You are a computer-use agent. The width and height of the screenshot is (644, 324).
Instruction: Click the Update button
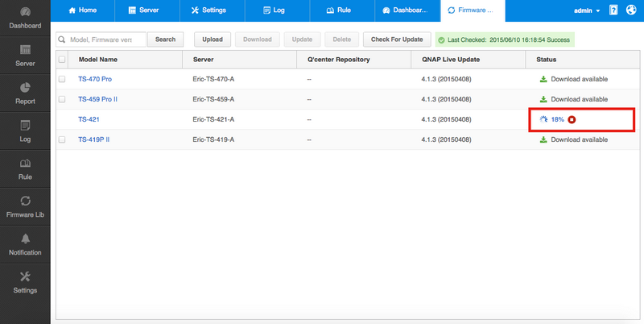coord(303,39)
